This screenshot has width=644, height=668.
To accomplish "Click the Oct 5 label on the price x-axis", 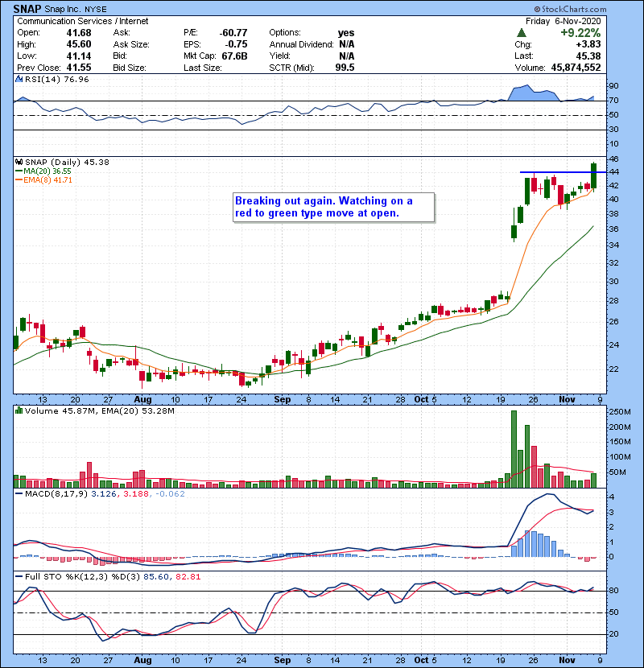I will coord(425,400).
